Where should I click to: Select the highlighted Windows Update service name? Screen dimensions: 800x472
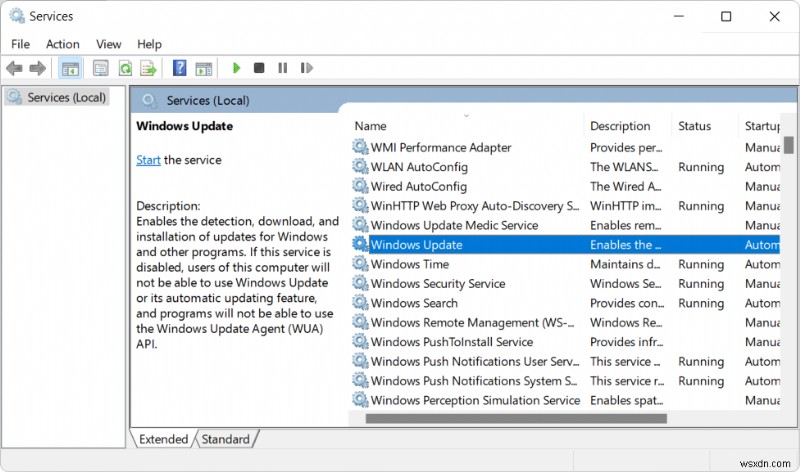pyautogui.click(x=416, y=244)
